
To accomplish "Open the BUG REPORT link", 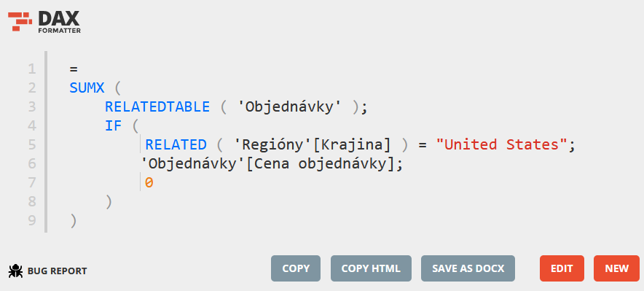I will [47, 271].
